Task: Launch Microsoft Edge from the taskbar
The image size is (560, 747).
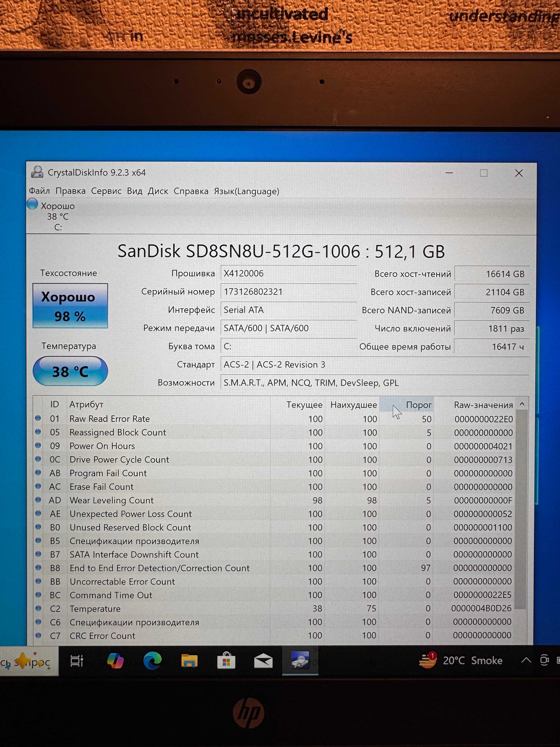Action: (x=153, y=660)
